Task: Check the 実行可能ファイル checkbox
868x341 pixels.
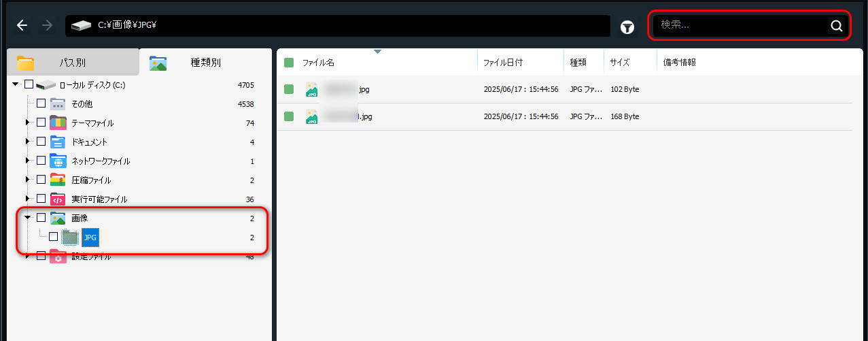Action: click(41, 199)
